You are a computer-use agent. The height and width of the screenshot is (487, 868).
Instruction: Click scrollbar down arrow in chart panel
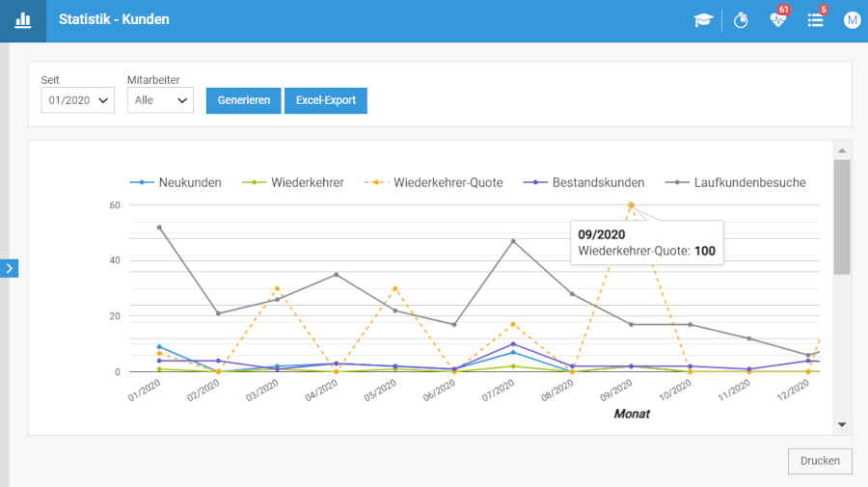(842, 424)
